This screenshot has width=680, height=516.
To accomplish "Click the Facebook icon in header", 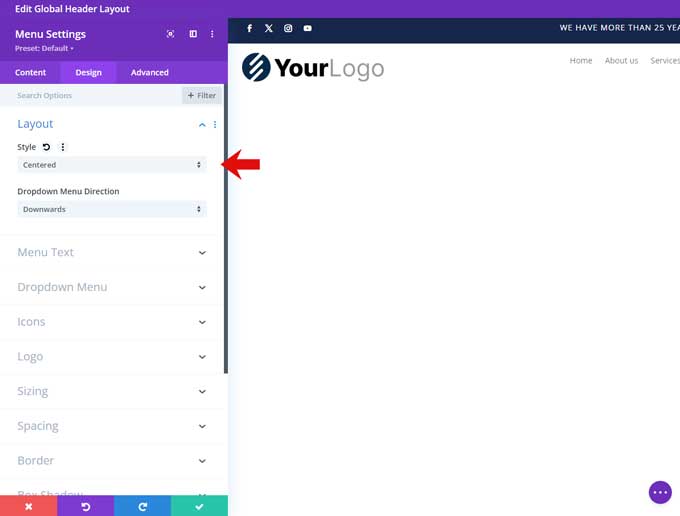I will coord(249,29).
